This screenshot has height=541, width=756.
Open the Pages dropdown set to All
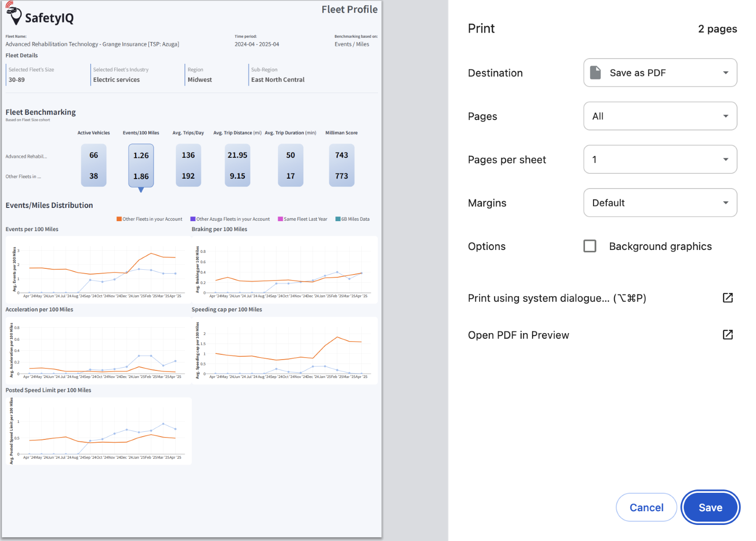click(660, 116)
